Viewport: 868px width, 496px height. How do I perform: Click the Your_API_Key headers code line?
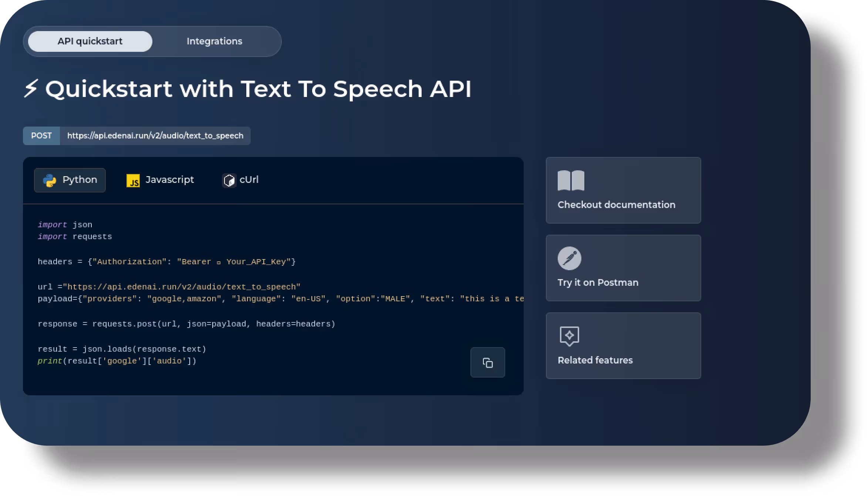tap(166, 262)
